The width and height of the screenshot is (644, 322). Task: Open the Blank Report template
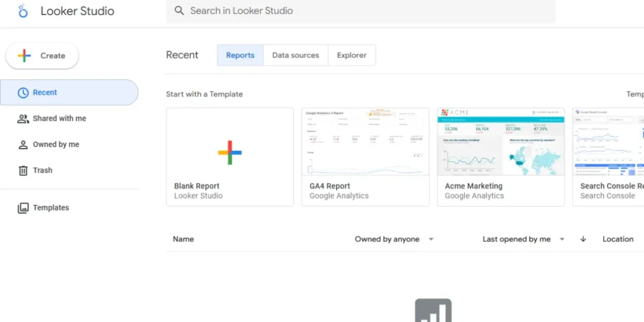(230, 157)
